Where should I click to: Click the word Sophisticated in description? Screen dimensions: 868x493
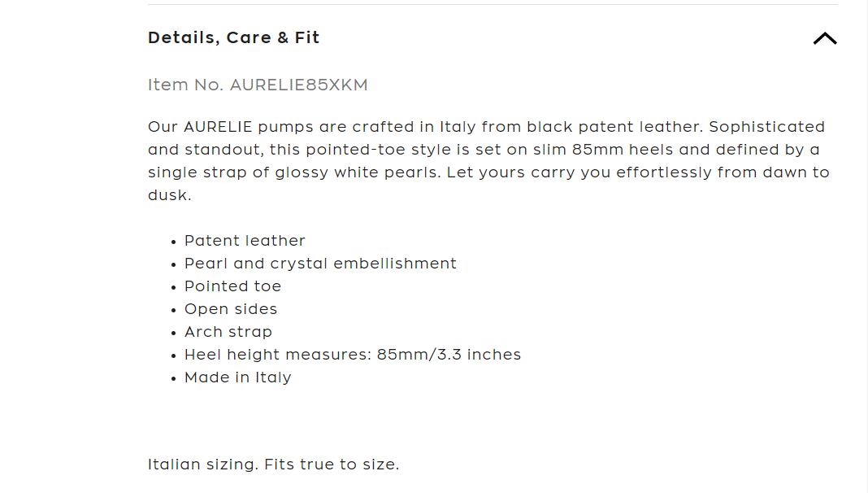(766, 127)
